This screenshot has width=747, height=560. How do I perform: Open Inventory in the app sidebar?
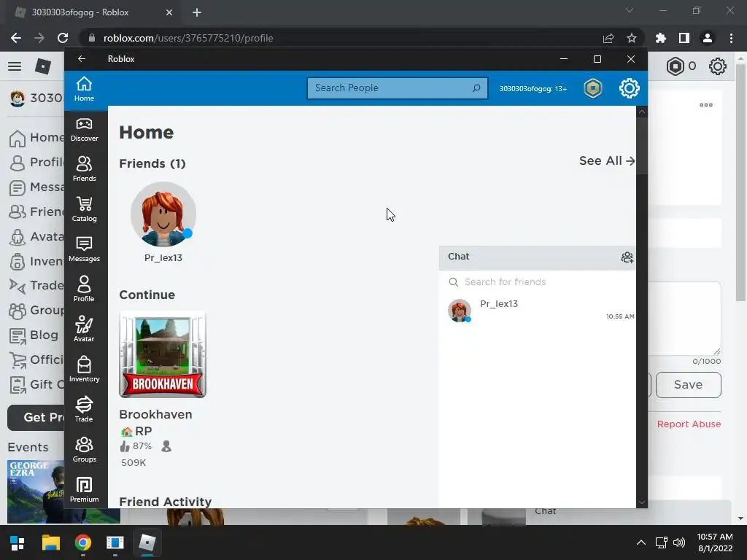click(x=85, y=370)
